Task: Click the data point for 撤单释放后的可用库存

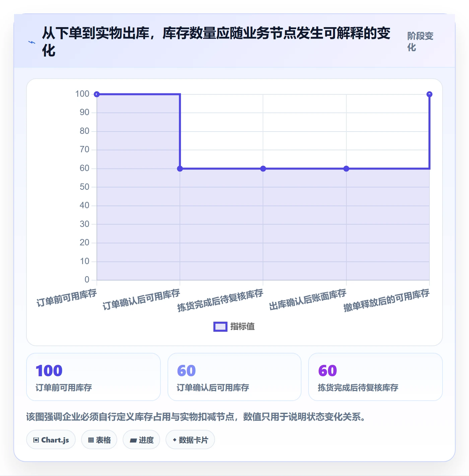Action: click(x=429, y=94)
